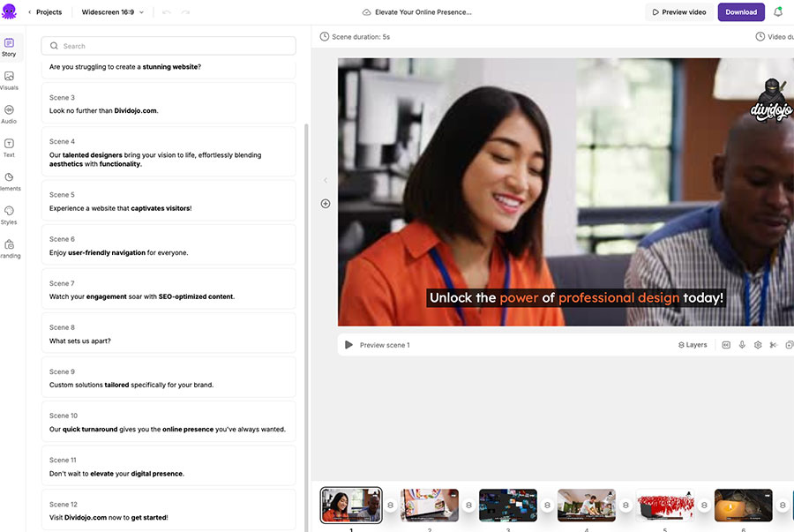Open the Layers panel for scene
Image resolution: width=794 pixels, height=532 pixels.
tap(693, 345)
